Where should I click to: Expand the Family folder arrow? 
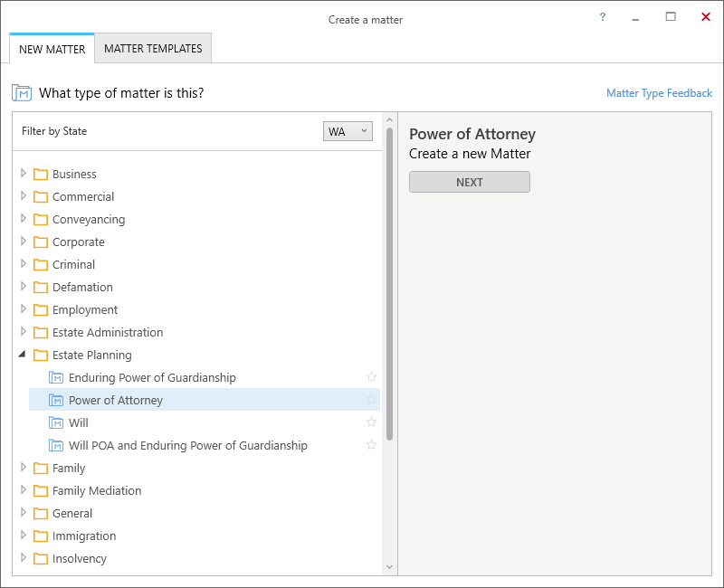click(24, 468)
